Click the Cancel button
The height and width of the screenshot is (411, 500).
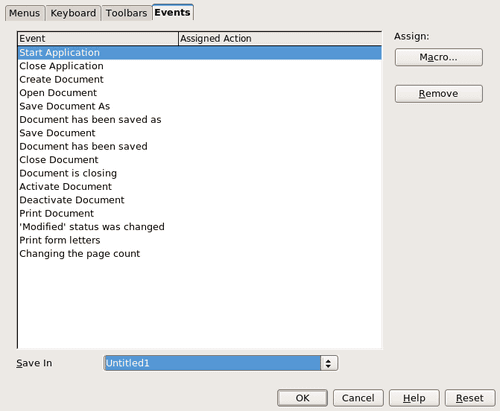pos(358,398)
